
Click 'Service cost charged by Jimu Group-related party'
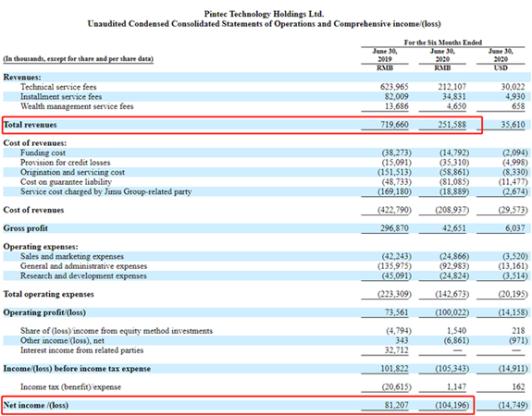point(105,192)
